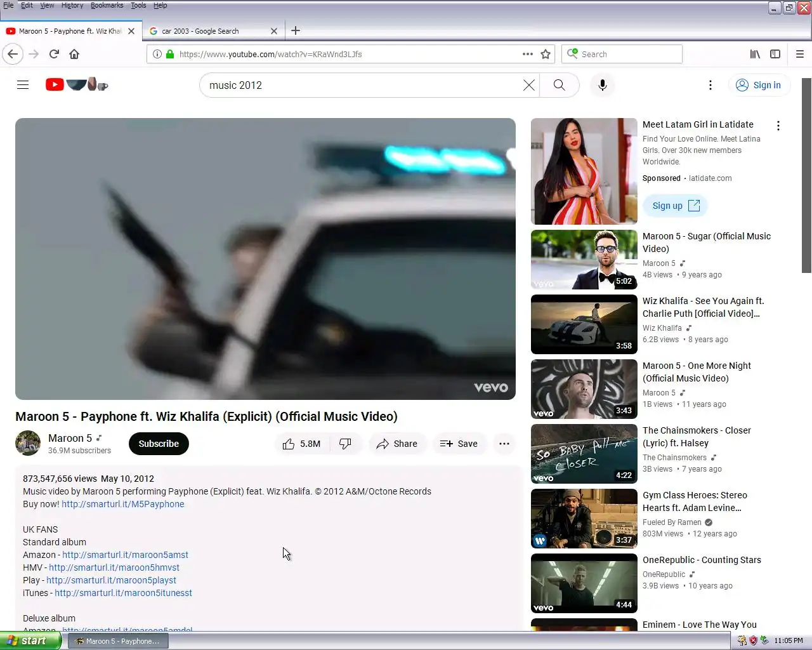Open The Chainsmokers Closer thumbnail

(x=584, y=454)
